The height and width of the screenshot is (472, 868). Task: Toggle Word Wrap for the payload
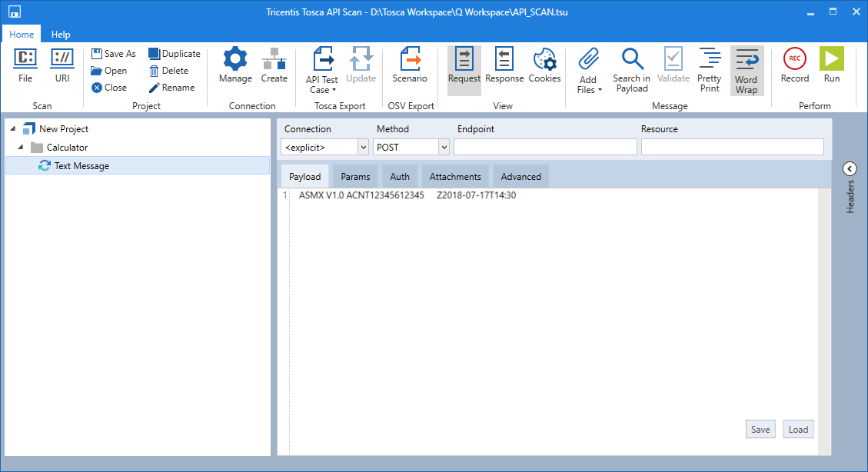tap(746, 70)
